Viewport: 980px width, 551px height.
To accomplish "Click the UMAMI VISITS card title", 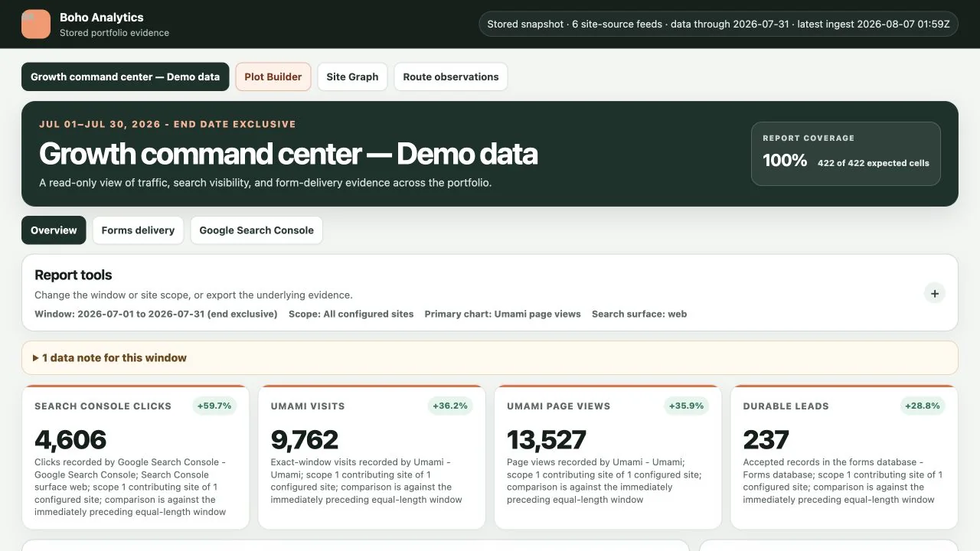I will 308,406.
